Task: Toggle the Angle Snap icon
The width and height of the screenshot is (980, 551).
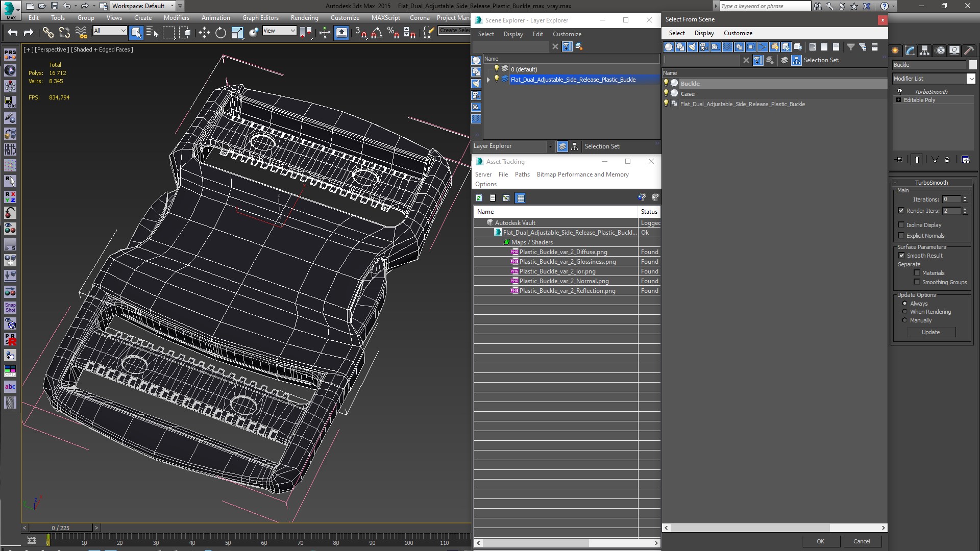Action: click(x=377, y=32)
